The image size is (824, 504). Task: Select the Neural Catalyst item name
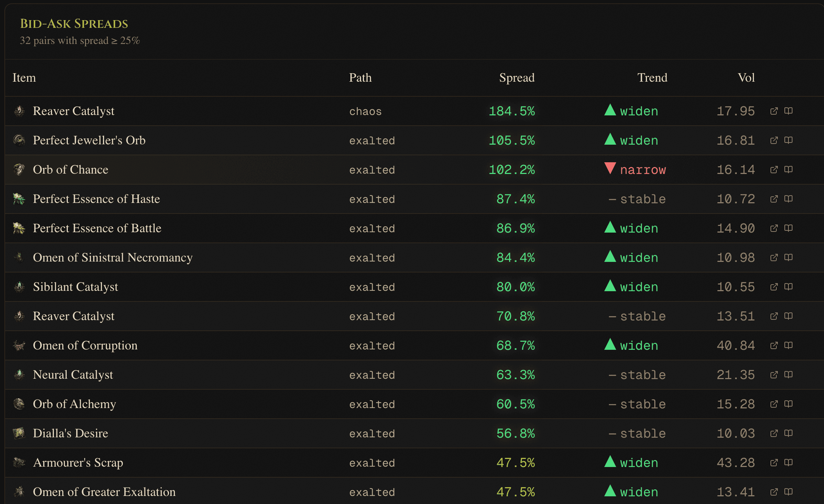coord(73,375)
